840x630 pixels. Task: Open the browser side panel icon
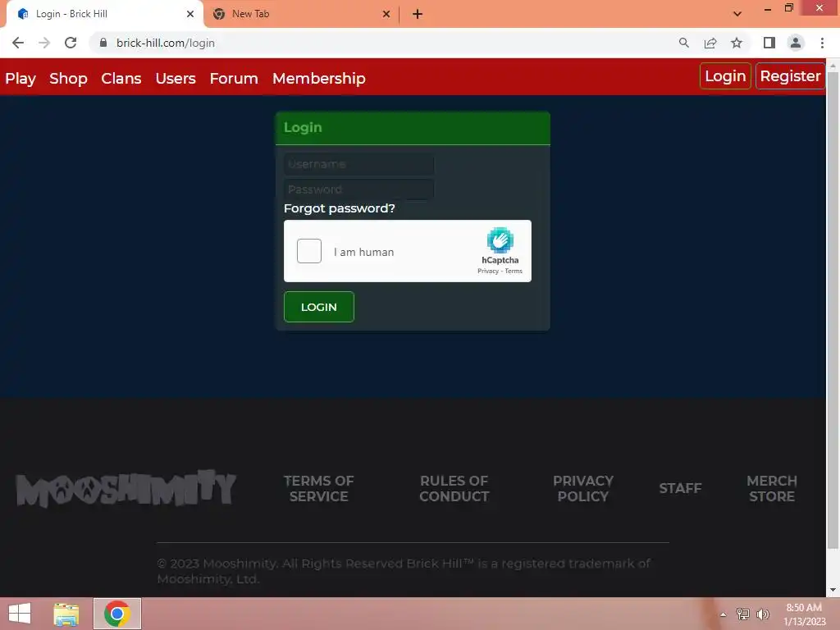[769, 43]
